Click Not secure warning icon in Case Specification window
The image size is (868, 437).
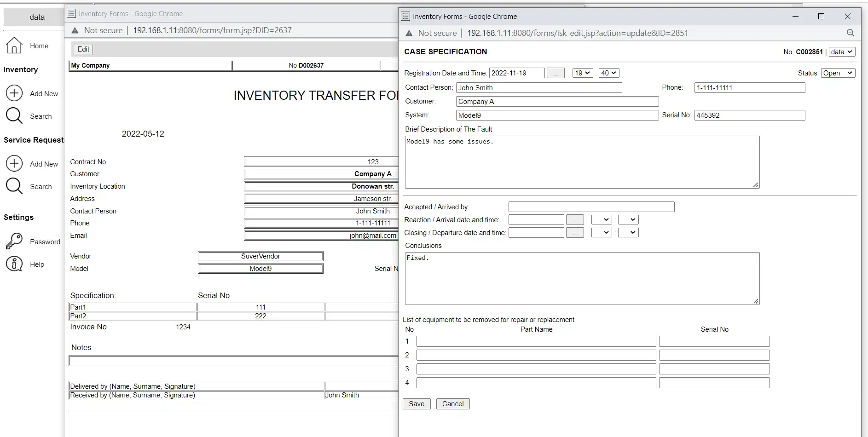pos(409,33)
